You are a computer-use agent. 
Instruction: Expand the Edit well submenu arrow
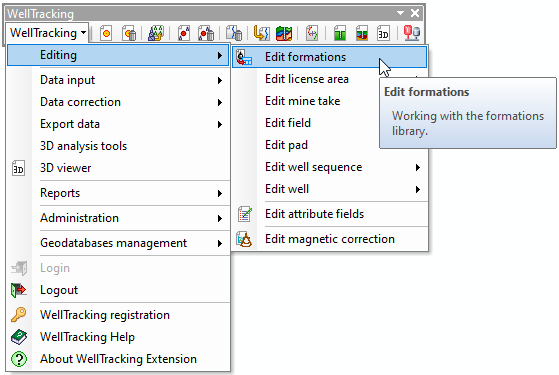click(417, 189)
